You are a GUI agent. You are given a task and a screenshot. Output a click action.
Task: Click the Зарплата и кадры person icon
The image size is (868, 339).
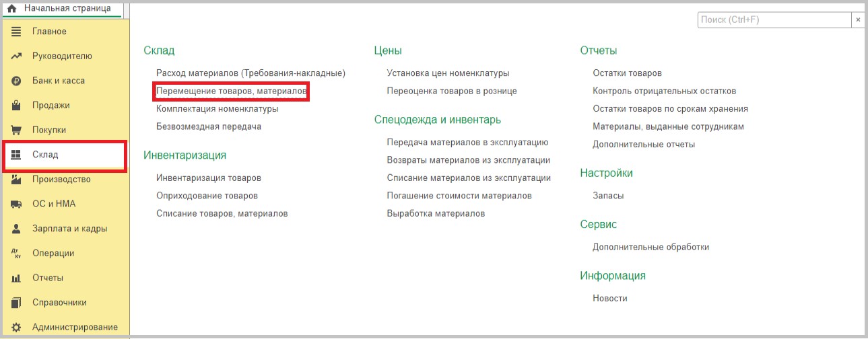(x=17, y=229)
